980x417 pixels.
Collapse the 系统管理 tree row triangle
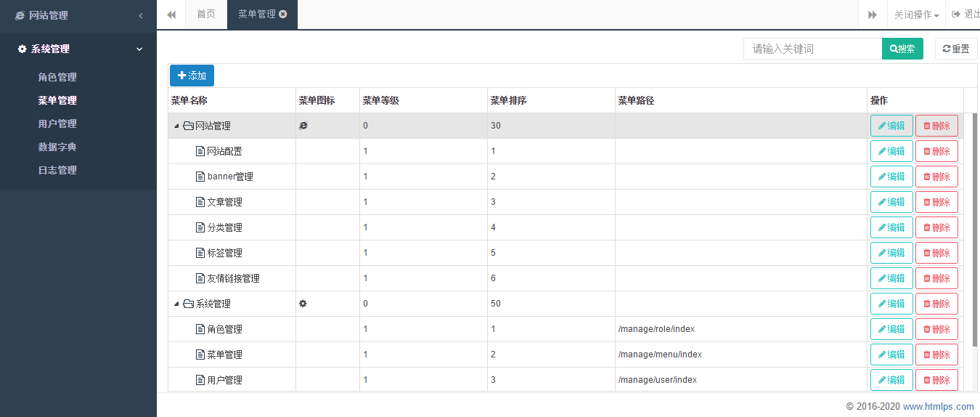click(176, 304)
